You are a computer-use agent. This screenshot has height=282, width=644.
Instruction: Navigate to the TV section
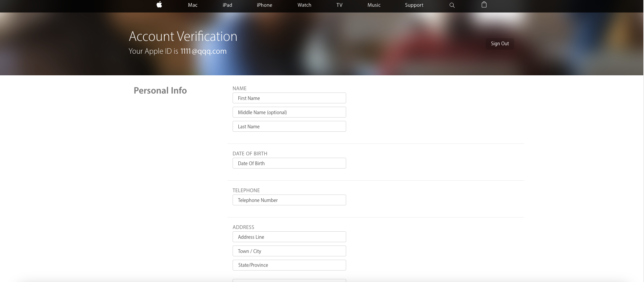[339, 5]
